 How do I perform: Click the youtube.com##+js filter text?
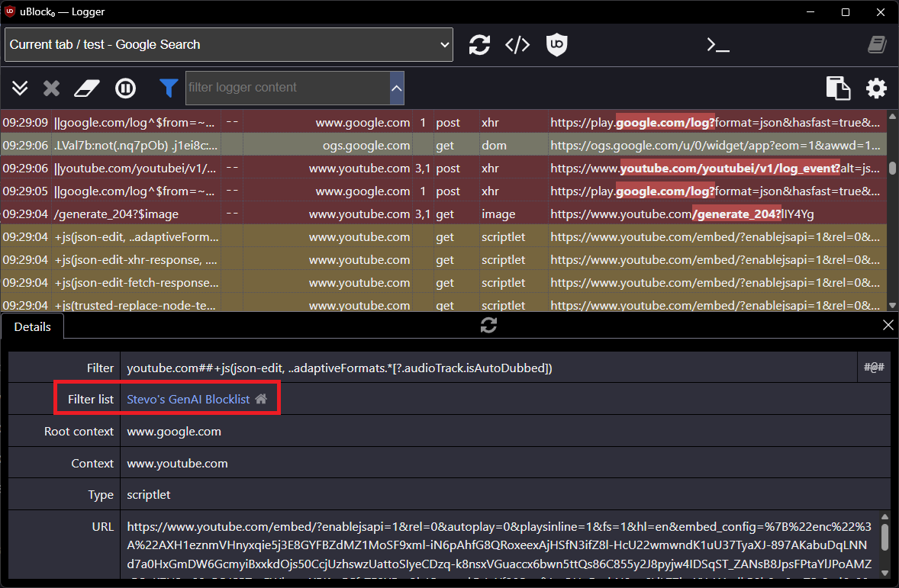point(340,368)
